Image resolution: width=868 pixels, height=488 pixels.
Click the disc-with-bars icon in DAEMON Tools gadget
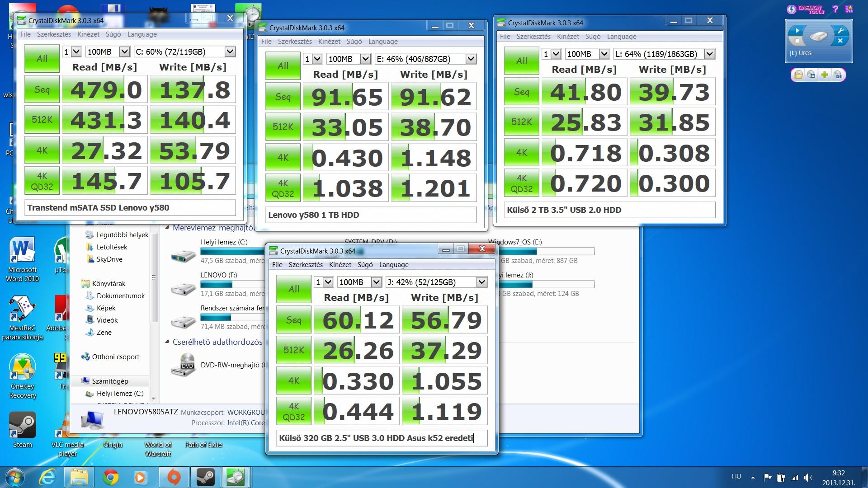coord(838,75)
